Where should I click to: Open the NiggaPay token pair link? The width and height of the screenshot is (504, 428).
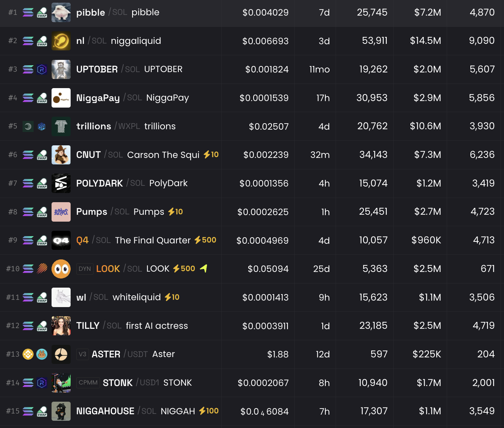pos(98,98)
